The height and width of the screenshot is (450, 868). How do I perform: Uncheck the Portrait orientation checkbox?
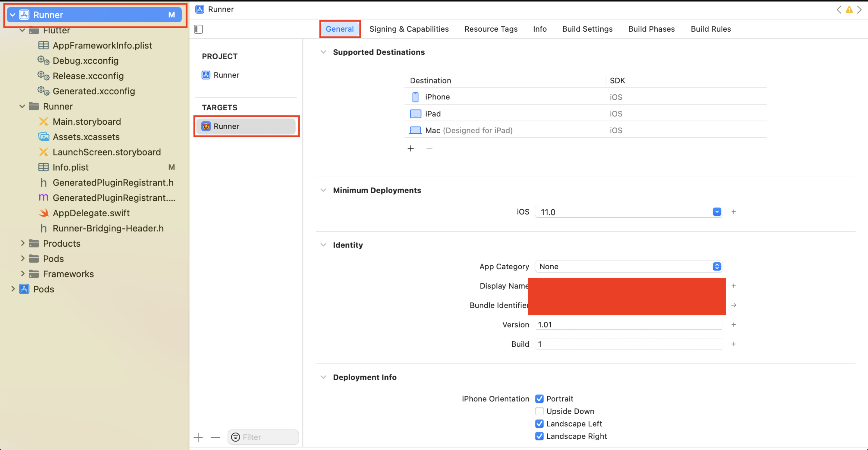click(539, 399)
